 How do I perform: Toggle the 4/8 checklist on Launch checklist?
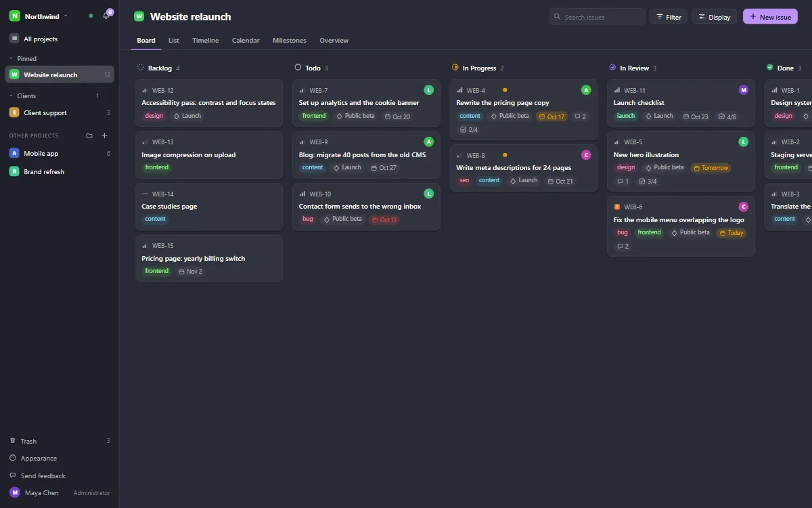tap(727, 117)
